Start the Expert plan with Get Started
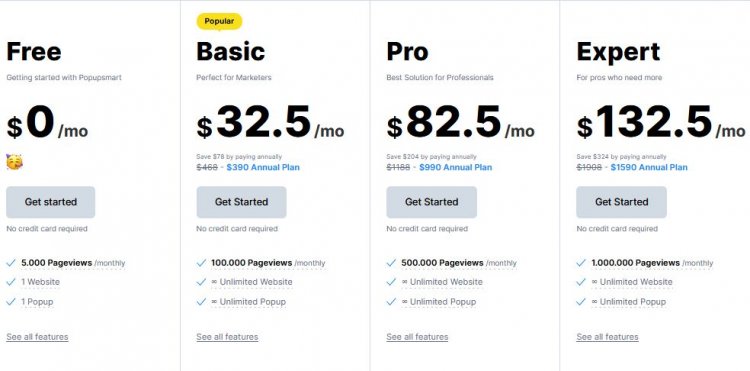750x371 pixels. (x=621, y=202)
